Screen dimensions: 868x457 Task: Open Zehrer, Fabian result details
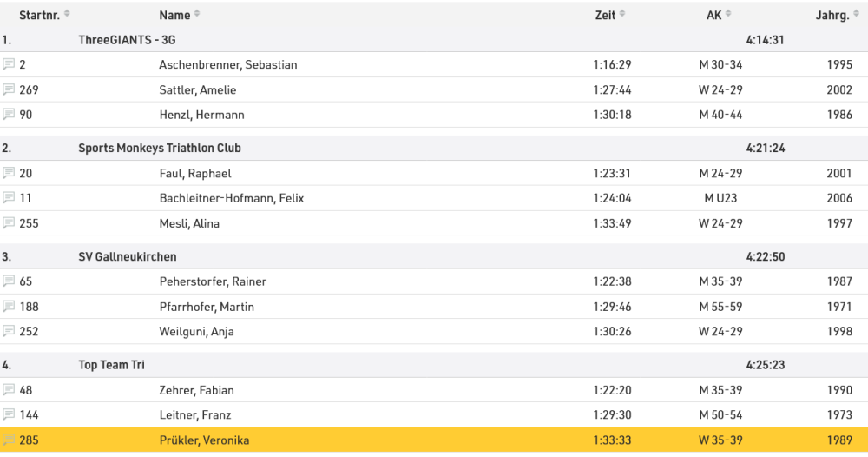(x=196, y=390)
